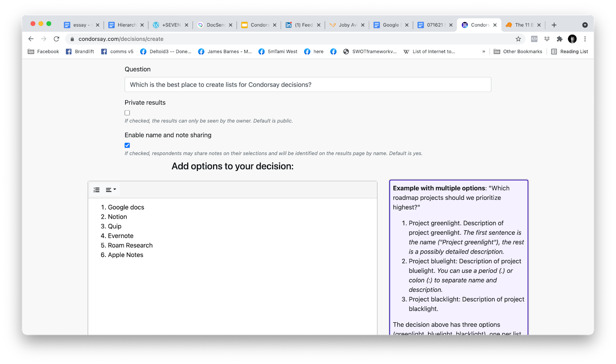
Task: Bookmark this page with the star icon
Action: [x=518, y=39]
